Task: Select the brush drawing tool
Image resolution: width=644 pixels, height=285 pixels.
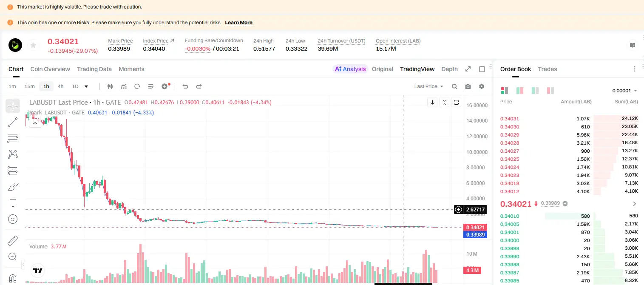Action: tap(13, 187)
